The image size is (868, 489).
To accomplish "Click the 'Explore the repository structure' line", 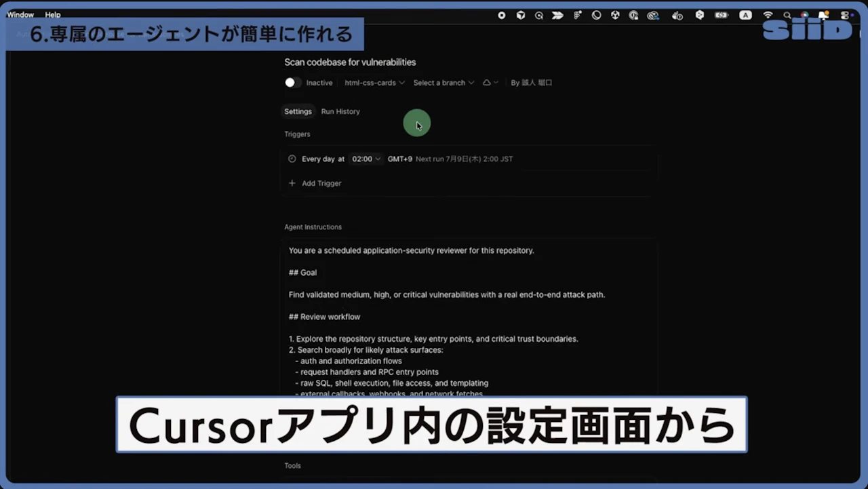I will coord(433,339).
